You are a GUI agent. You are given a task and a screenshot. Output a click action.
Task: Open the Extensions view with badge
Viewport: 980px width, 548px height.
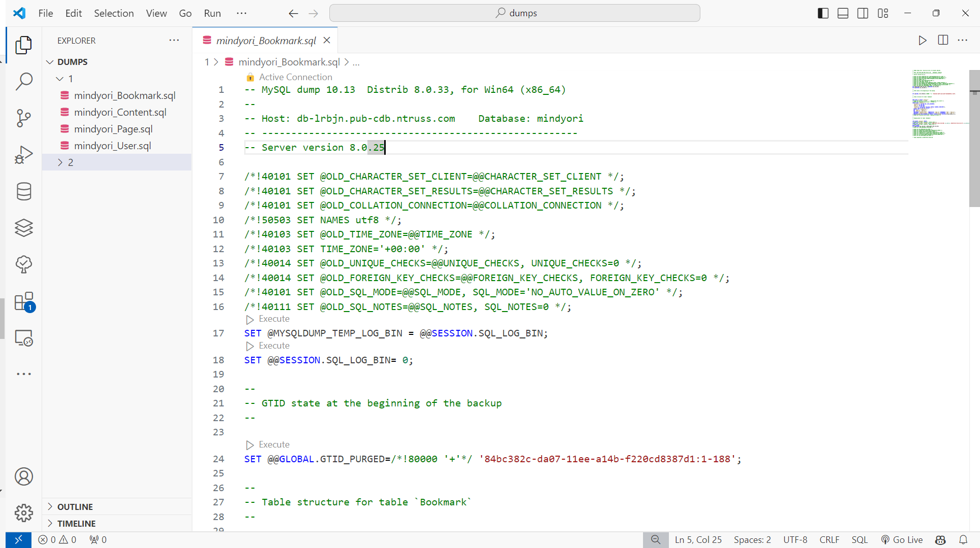pos(24,301)
